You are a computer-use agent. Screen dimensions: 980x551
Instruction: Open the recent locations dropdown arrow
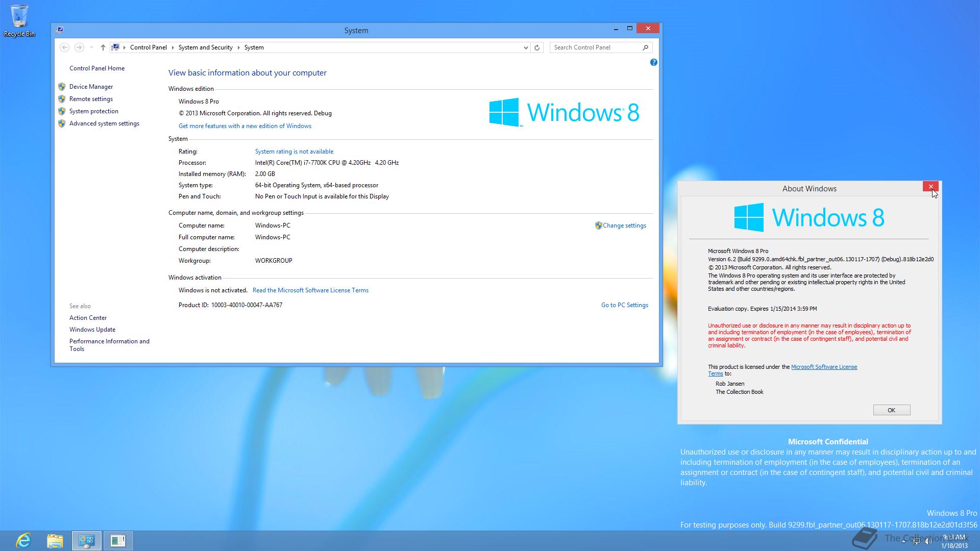pyautogui.click(x=91, y=47)
